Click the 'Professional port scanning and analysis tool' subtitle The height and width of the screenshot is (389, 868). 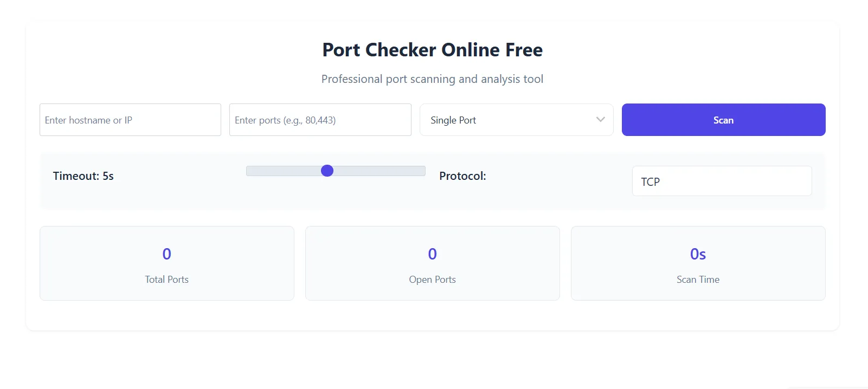(x=432, y=79)
